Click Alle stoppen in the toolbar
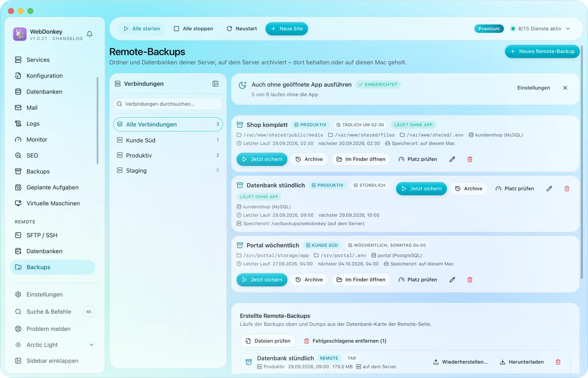The image size is (588, 378). (194, 29)
